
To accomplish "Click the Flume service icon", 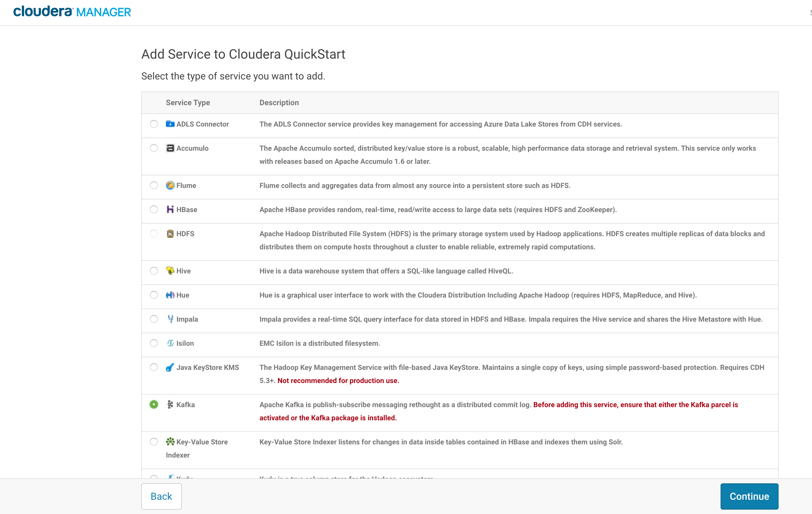I will [x=170, y=185].
